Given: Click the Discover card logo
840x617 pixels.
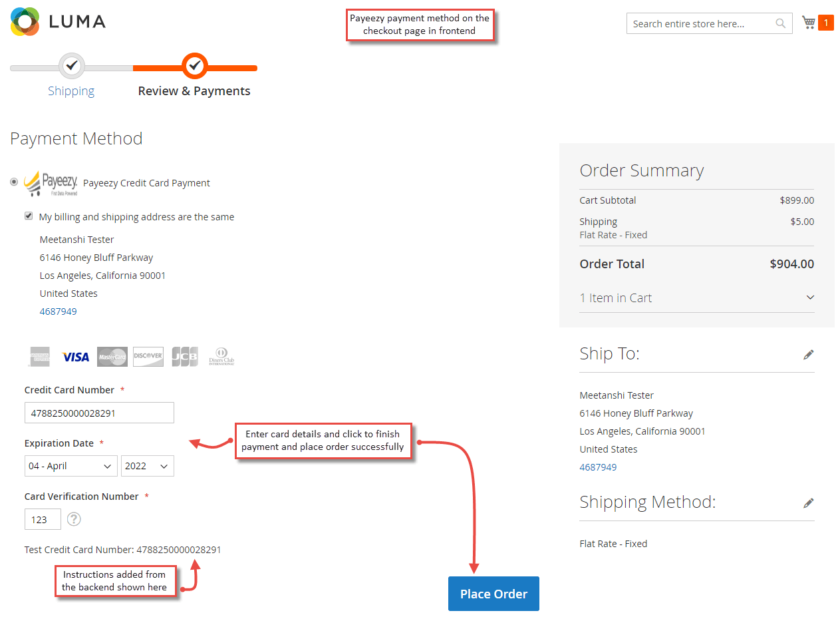Looking at the screenshot, I should (x=148, y=357).
